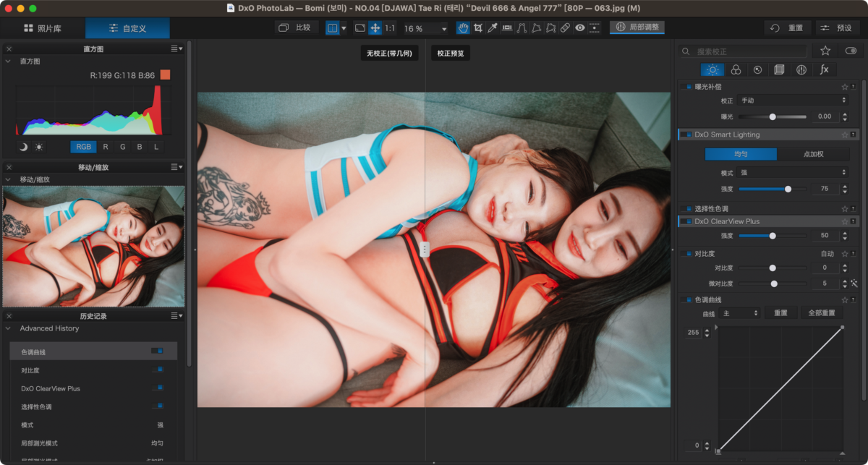Open compare mode dropdown arrow
868x465 pixels.
pyautogui.click(x=344, y=28)
